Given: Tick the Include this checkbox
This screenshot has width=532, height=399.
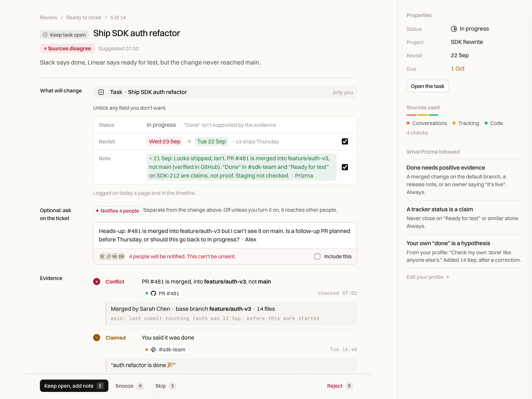Looking at the screenshot, I should pyautogui.click(x=317, y=256).
